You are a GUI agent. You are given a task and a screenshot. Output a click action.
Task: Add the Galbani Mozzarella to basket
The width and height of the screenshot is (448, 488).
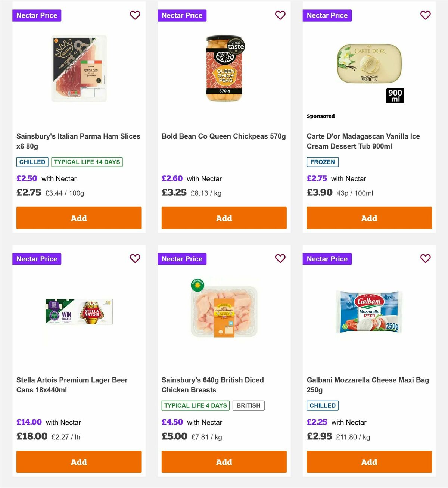pos(369,462)
